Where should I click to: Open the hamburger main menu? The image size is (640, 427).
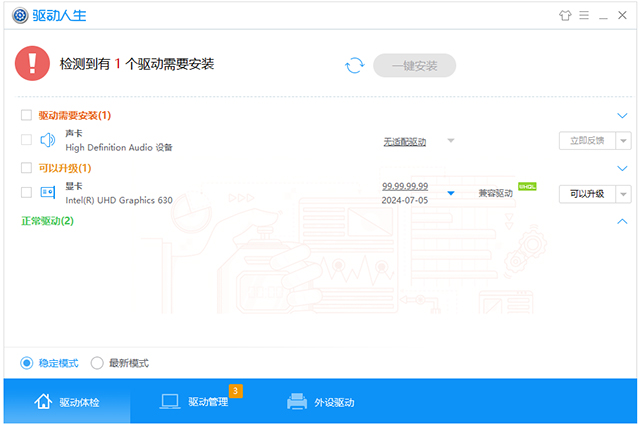click(x=584, y=16)
